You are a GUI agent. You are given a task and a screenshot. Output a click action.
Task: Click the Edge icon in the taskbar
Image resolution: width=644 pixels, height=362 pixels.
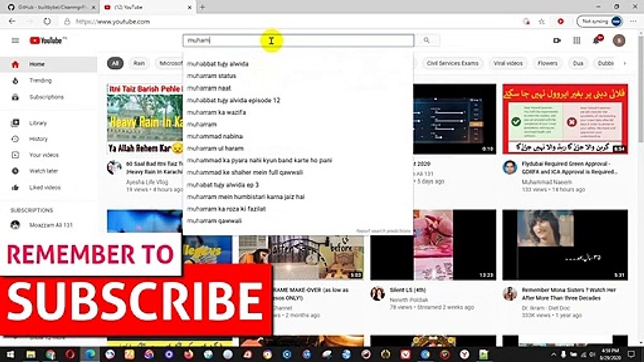[x=90, y=354]
